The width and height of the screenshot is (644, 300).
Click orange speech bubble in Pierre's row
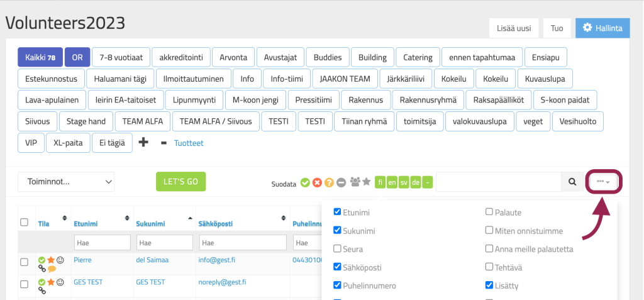pos(52,269)
